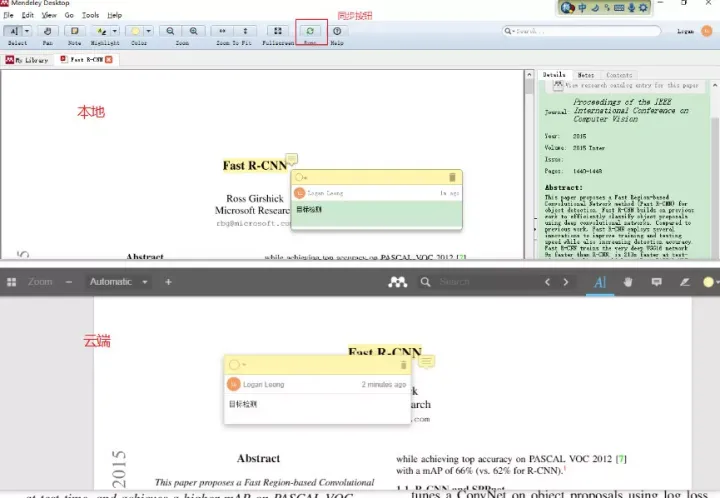
Task: Go to previous search result arrow
Action: [x=547, y=282]
